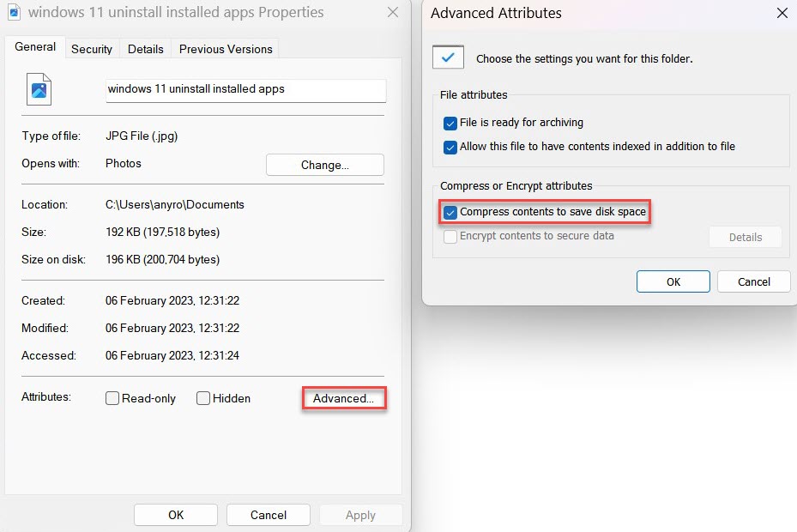Viewport: 797px width, 532px height.
Task: Click the title bar file icon of Properties window
Action: pyautogui.click(x=15, y=12)
